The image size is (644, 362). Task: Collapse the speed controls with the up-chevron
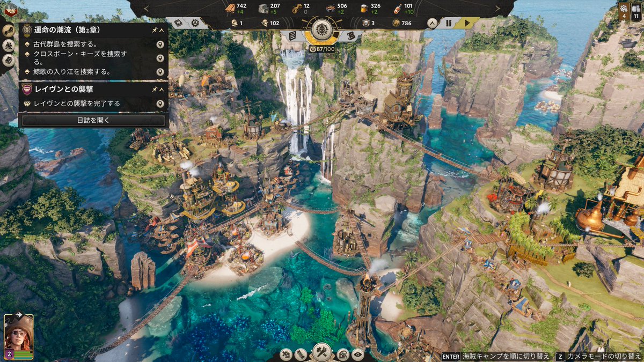[x=432, y=23]
